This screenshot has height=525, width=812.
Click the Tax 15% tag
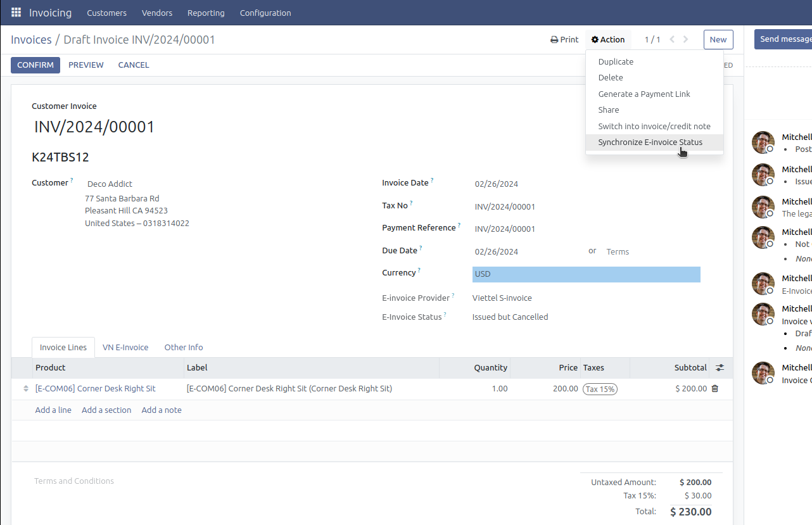click(600, 389)
